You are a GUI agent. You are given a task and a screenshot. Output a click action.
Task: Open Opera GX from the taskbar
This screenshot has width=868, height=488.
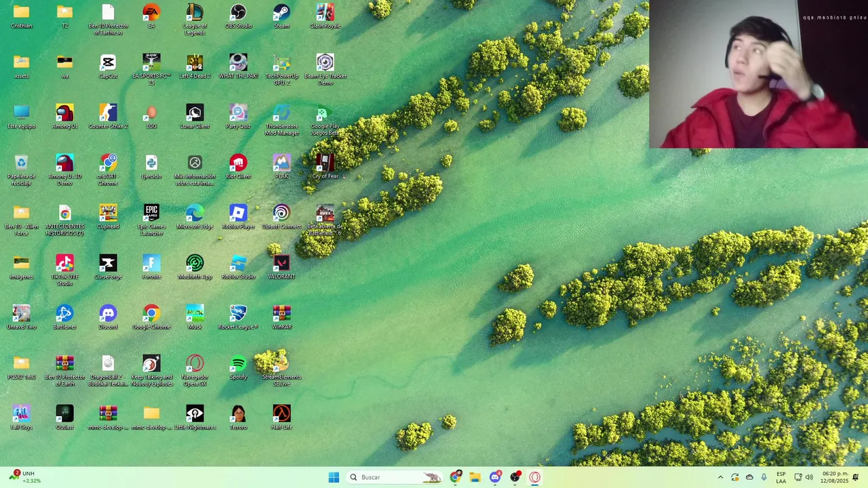[535, 477]
